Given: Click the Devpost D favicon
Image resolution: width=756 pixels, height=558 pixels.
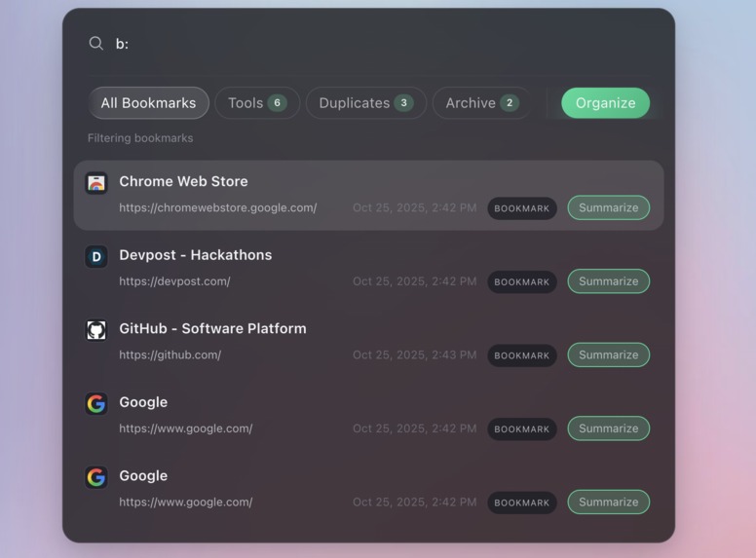Looking at the screenshot, I should pyautogui.click(x=96, y=257).
